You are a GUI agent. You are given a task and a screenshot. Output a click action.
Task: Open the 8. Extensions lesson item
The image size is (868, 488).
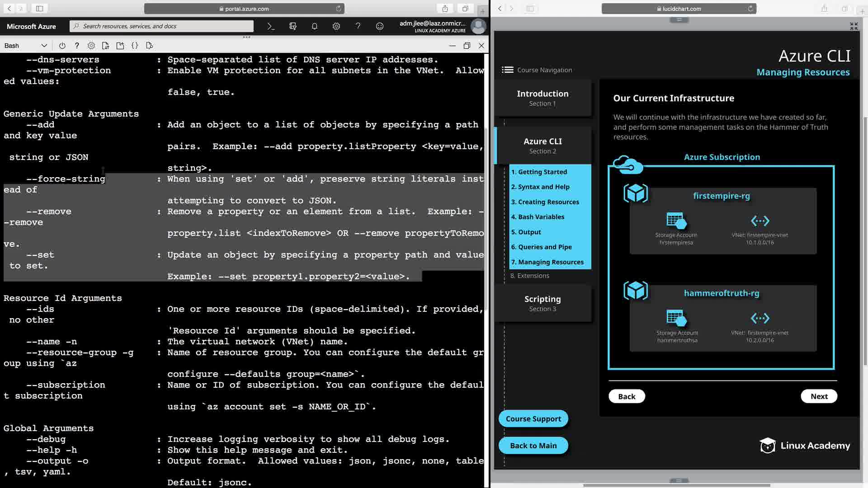529,276
